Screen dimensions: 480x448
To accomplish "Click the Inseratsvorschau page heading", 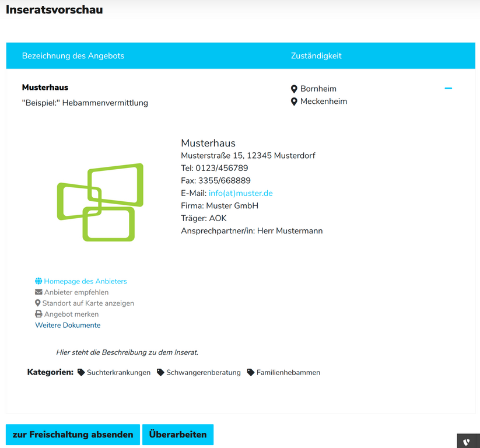I will point(54,10).
